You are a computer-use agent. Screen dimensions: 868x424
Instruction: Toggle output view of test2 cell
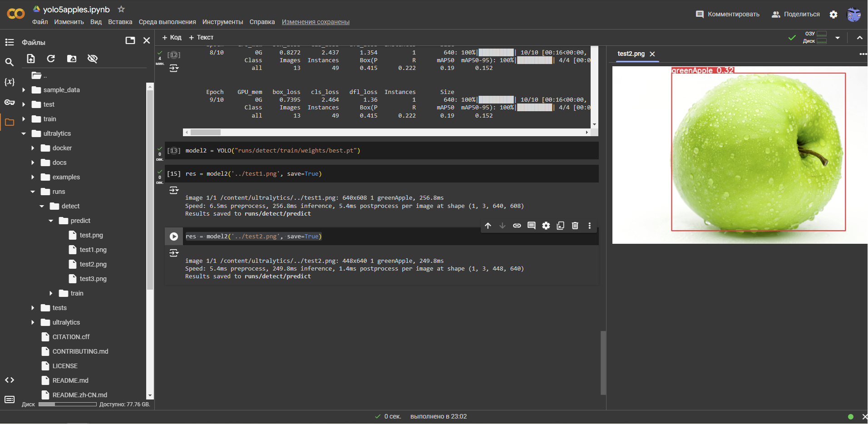(x=174, y=253)
